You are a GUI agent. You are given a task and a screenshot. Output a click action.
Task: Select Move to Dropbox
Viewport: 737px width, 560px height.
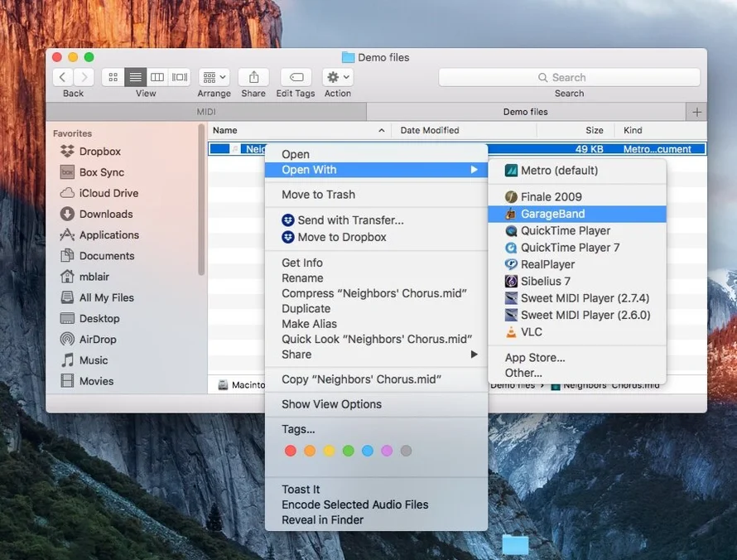pyautogui.click(x=376, y=237)
